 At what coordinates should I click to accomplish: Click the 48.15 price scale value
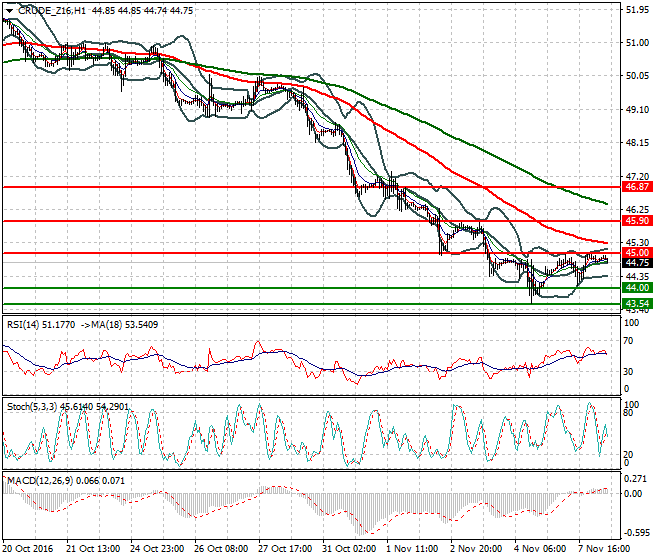coord(638,143)
